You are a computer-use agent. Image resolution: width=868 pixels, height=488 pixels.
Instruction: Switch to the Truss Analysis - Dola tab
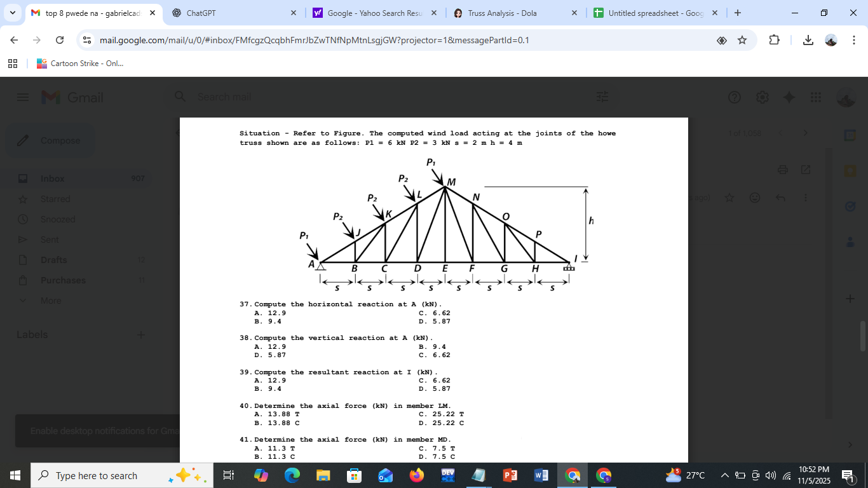(513, 13)
